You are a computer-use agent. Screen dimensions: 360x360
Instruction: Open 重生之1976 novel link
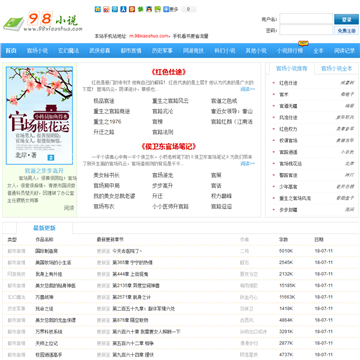107,122
